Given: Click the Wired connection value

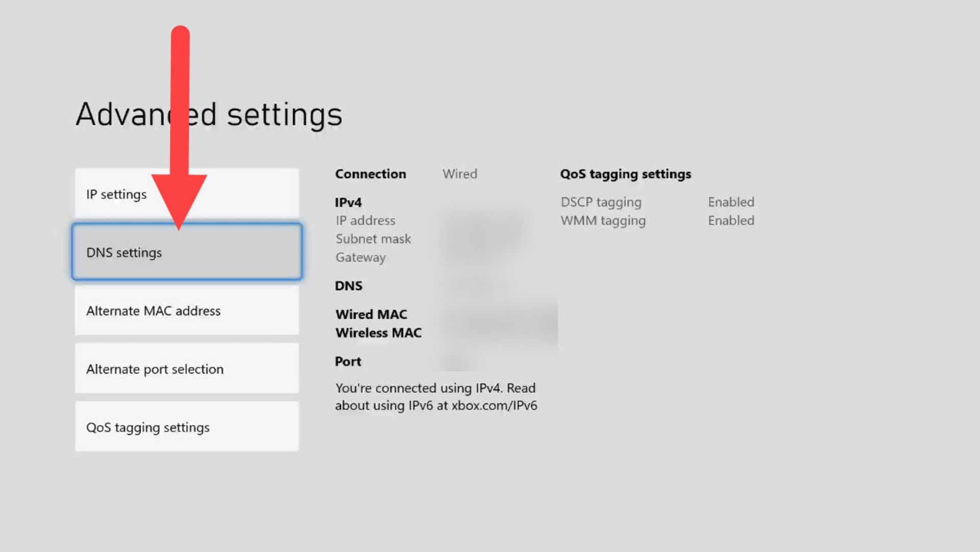Looking at the screenshot, I should (460, 174).
